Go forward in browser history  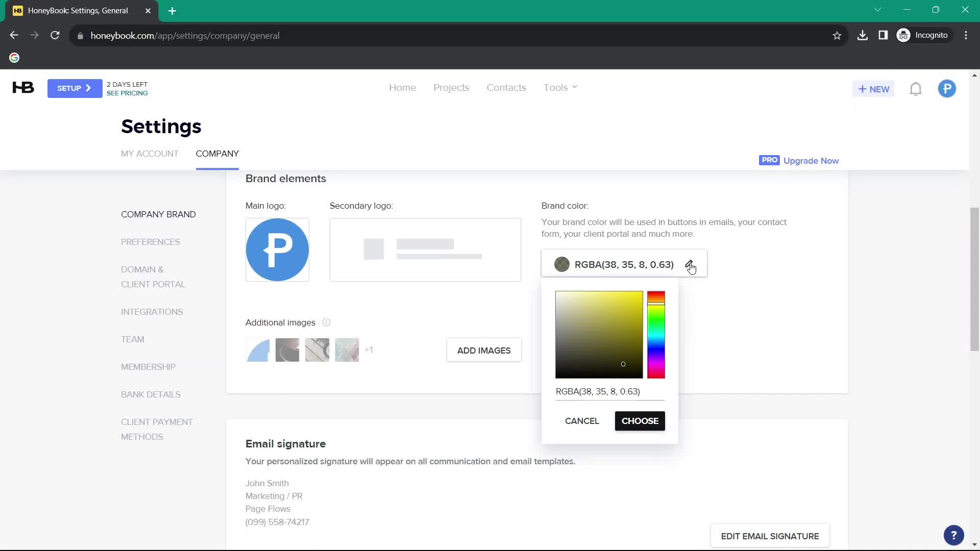34,35
